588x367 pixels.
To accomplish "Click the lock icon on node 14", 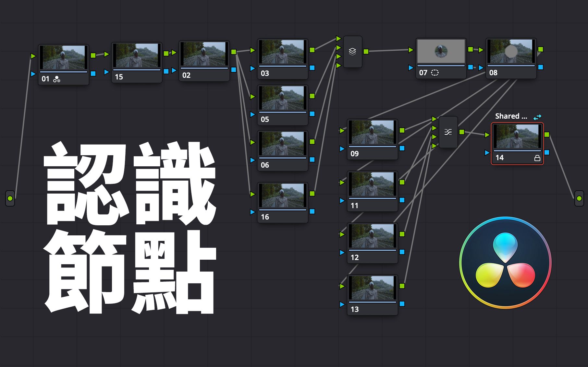I will click(x=537, y=158).
